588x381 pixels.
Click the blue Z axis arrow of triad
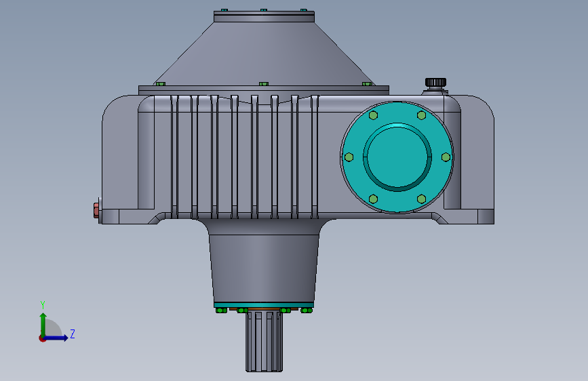[x=57, y=338]
